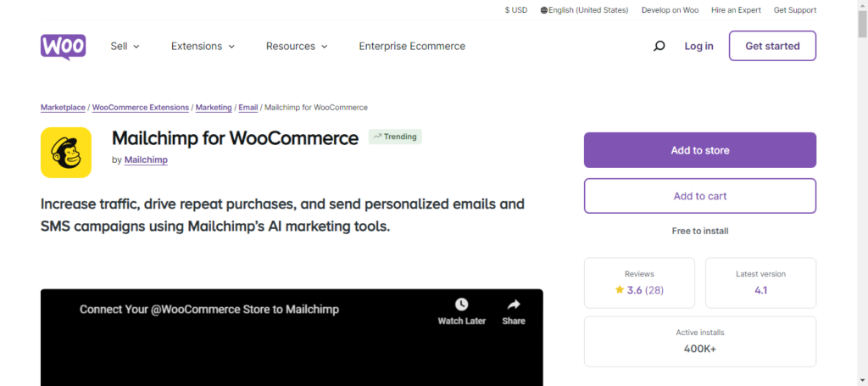Open the Log in link
The width and height of the screenshot is (868, 386).
tap(698, 47)
